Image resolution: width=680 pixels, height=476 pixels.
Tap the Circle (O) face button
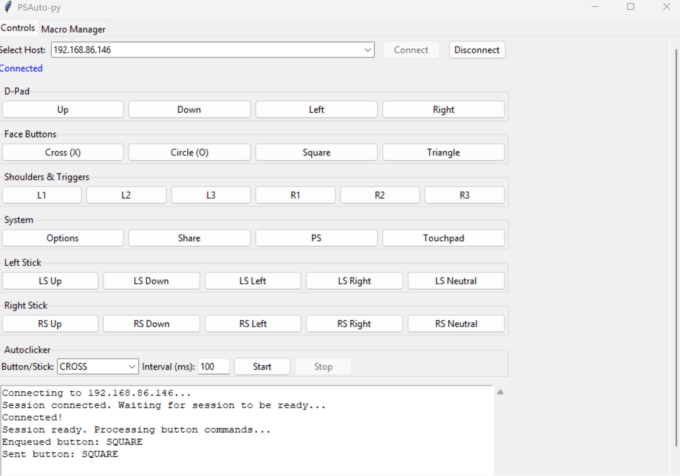[x=189, y=153]
